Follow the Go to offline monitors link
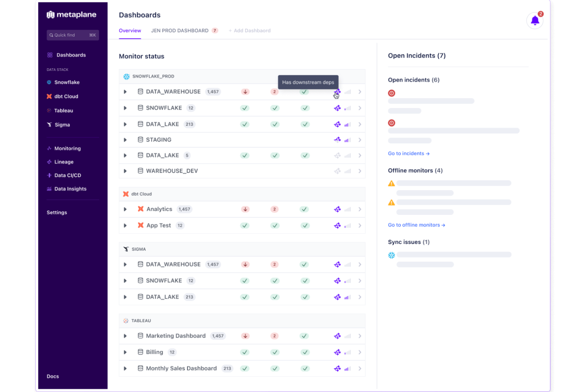The image size is (588, 392). tap(416, 225)
